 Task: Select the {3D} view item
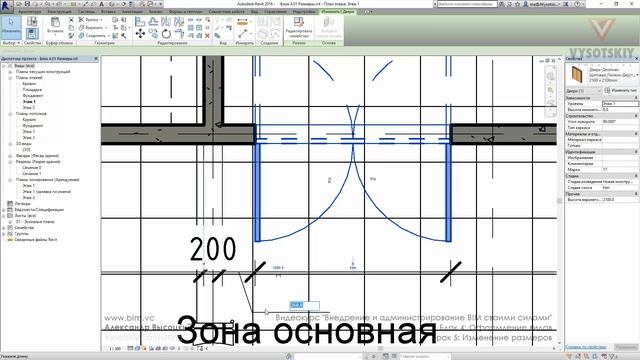pyautogui.click(x=27, y=150)
